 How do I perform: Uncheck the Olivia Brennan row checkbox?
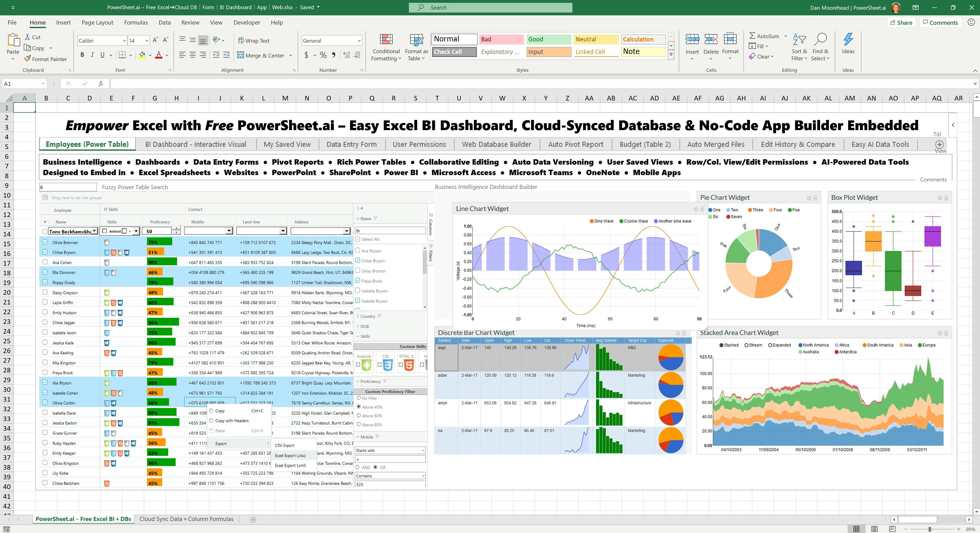(x=45, y=242)
